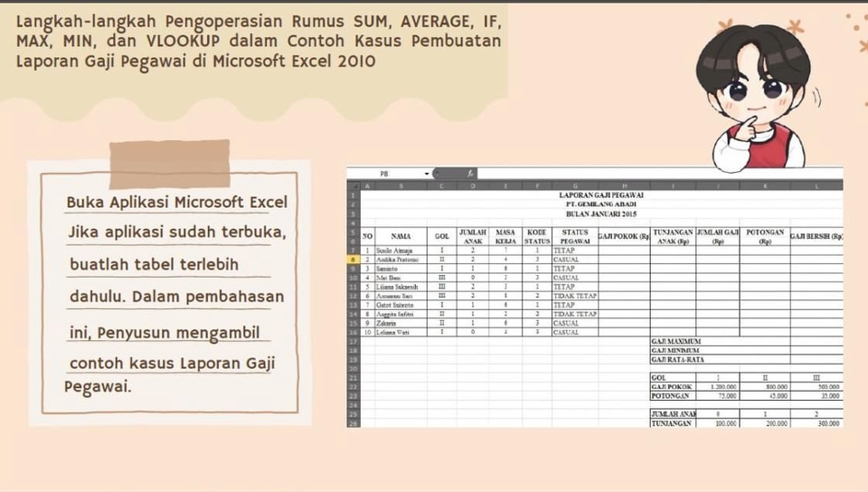Viewport: 868px width, 492px height.
Task: Open the Name Box dropdown arrow
Action: (427, 173)
